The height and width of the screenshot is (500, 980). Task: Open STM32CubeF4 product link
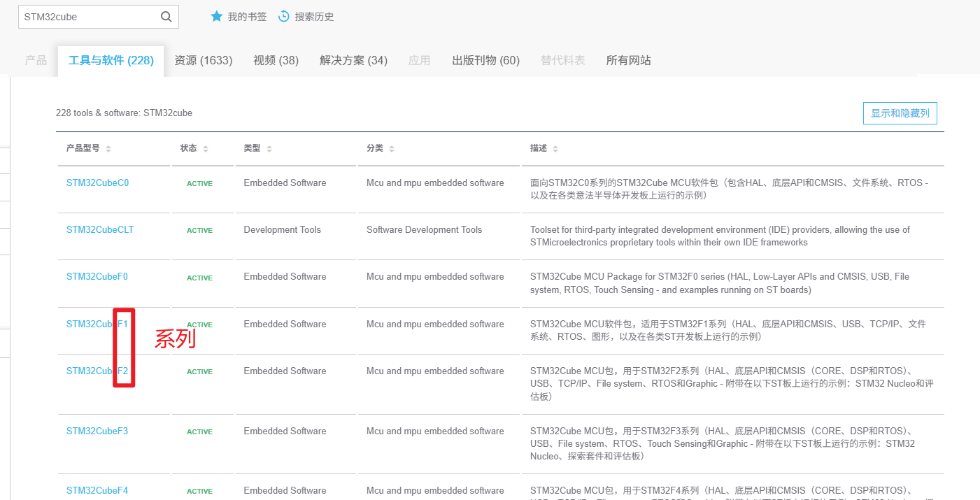click(x=97, y=491)
